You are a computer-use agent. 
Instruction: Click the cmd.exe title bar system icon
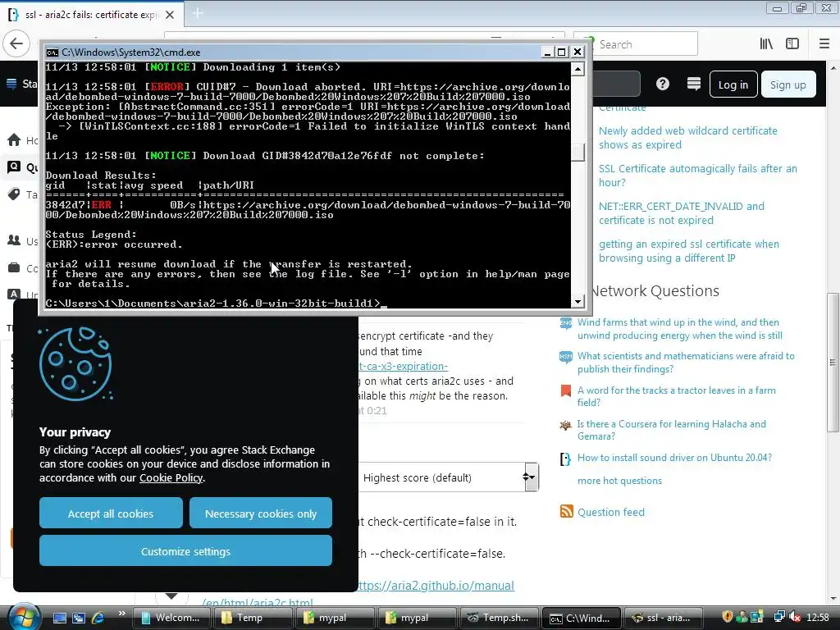(x=52, y=52)
